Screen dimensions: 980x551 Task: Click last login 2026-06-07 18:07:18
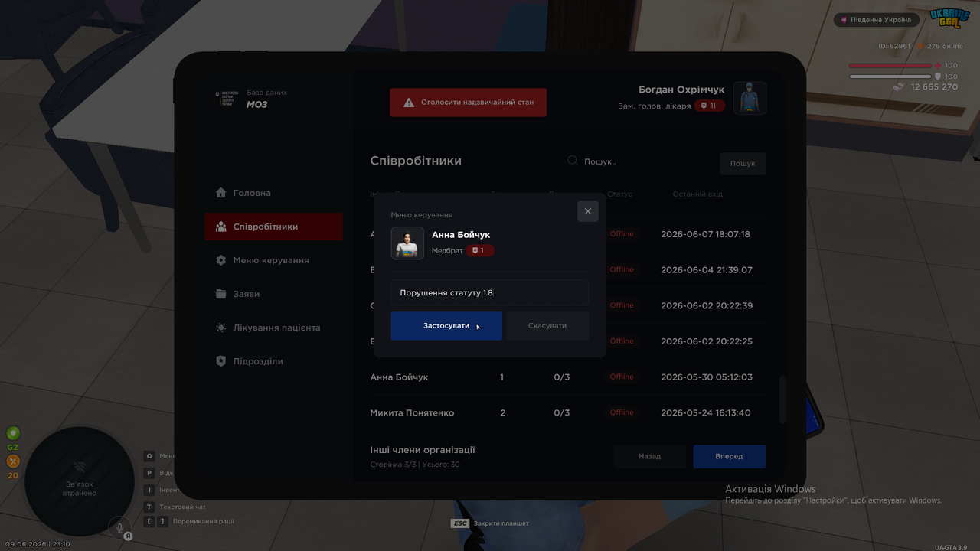pyautogui.click(x=705, y=234)
